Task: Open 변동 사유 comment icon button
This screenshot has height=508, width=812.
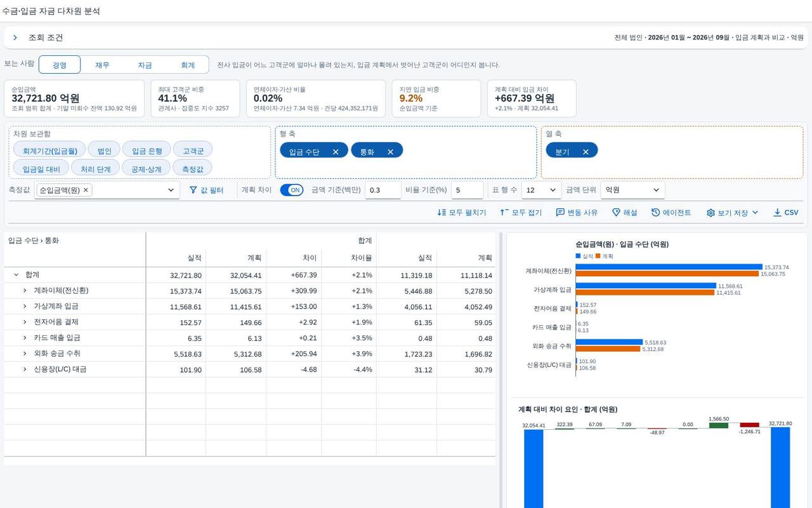Action: click(577, 213)
